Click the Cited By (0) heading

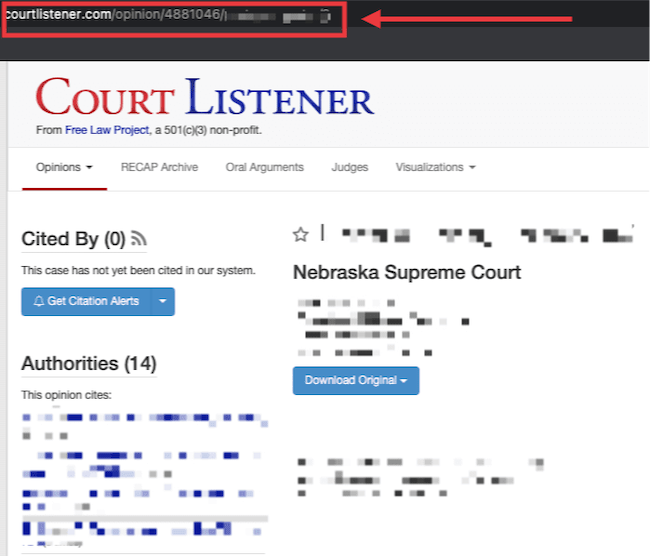click(73, 239)
